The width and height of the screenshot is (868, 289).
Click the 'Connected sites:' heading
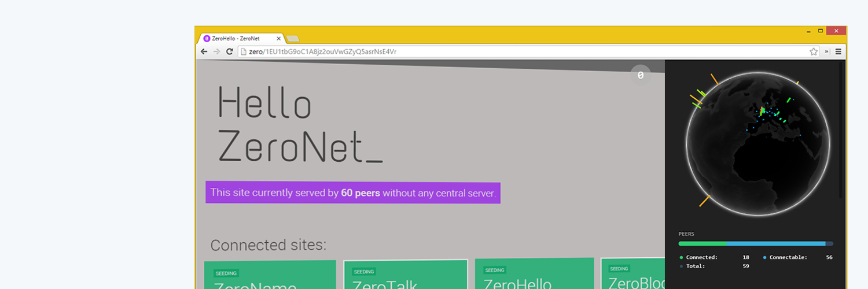click(269, 245)
